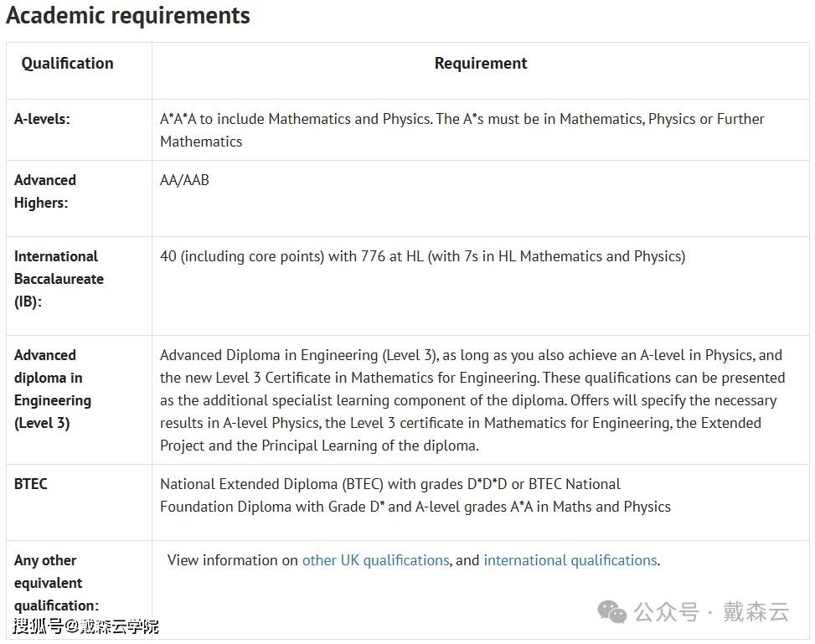Image resolution: width=815 pixels, height=644 pixels.
Task: Open the international qualifications link
Action: tap(571, 560)
